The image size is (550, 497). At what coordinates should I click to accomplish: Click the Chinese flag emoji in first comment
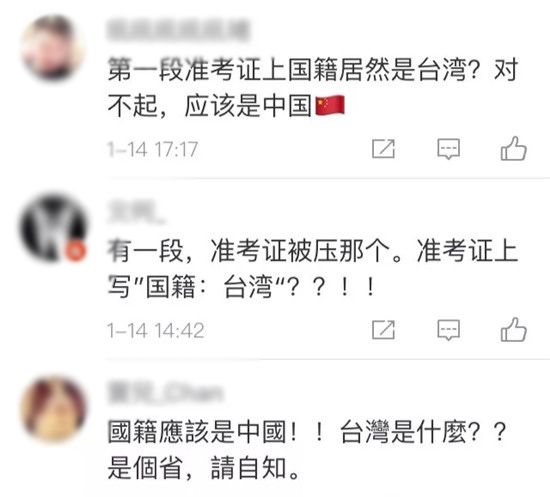(x=330, y=105)
